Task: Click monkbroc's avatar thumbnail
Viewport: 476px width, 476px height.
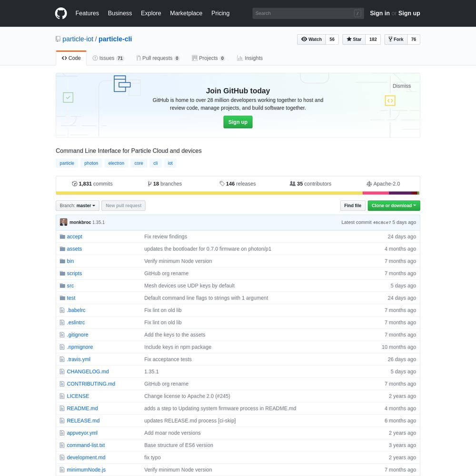Action: [63, 222]
